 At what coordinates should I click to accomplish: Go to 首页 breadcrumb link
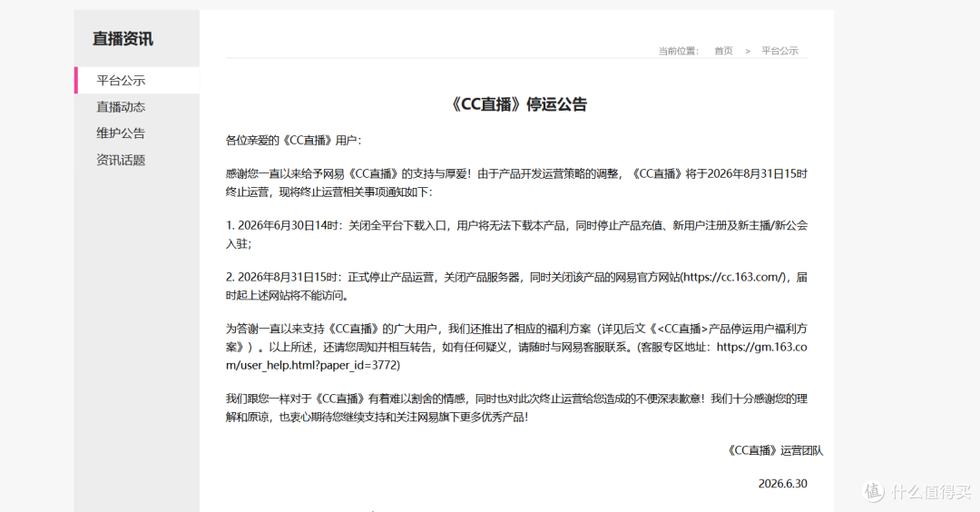(723, 51)
